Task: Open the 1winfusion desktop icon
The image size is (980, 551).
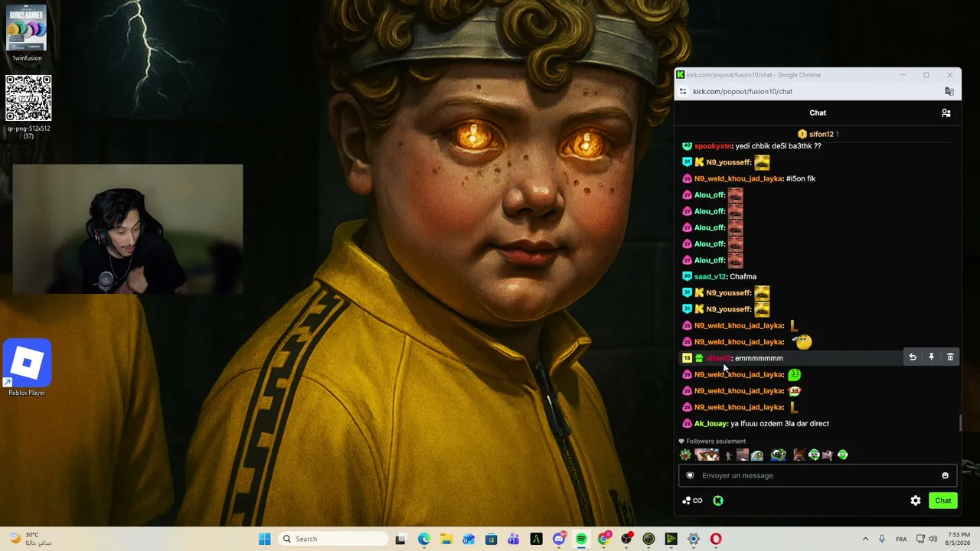Action: (27, 34)
